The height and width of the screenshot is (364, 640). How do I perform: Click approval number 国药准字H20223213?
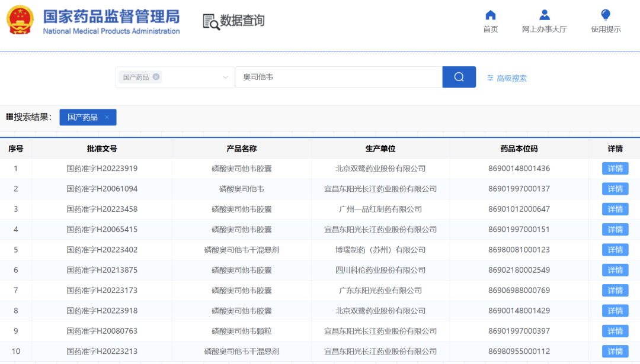pyautogui.click(x=102, y=352)
